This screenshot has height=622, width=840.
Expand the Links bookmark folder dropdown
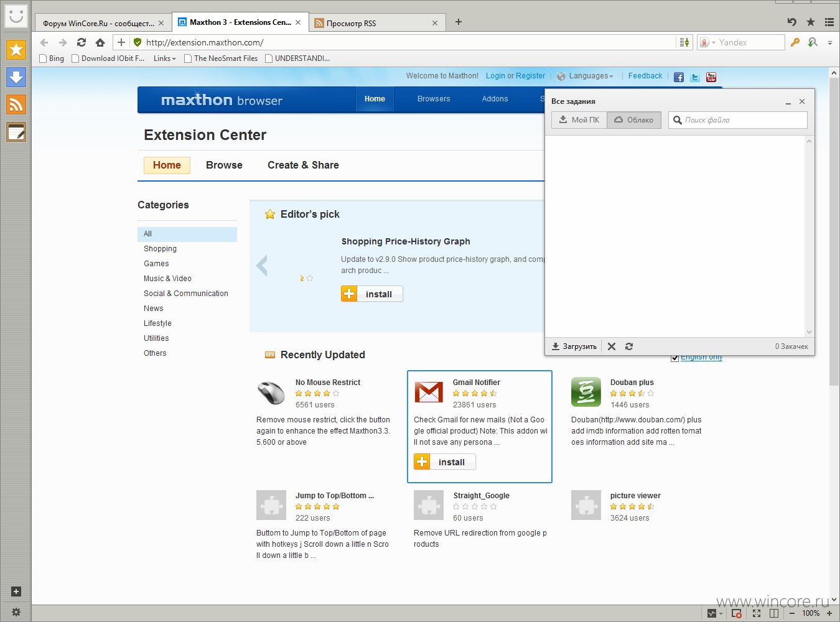pyautogui.click(x=164, y=58)
